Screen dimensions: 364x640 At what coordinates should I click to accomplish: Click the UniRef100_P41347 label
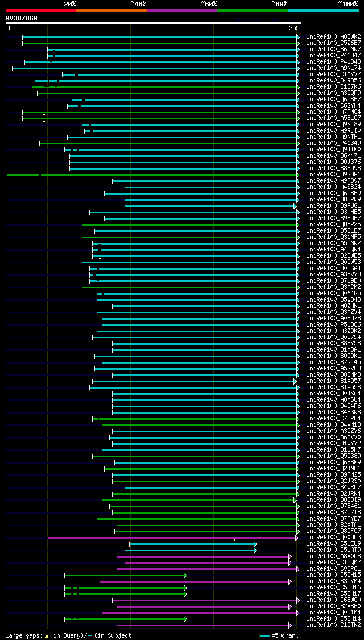tap(333, 56)
